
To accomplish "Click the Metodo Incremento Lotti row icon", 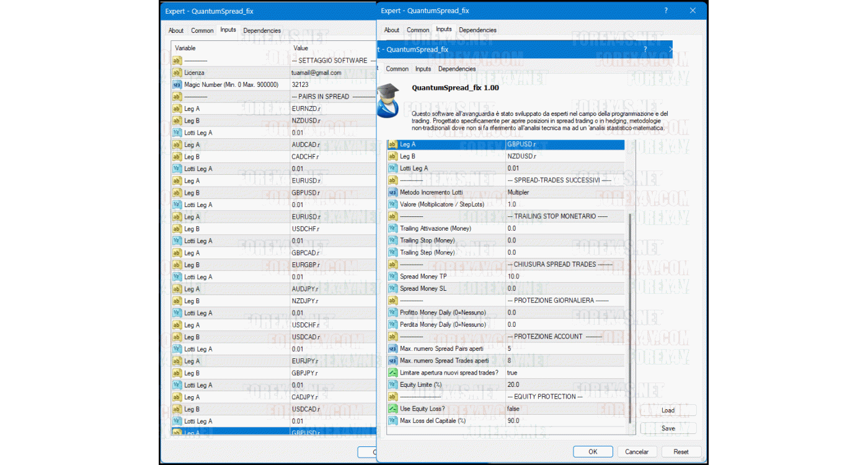I will (392, 192).
